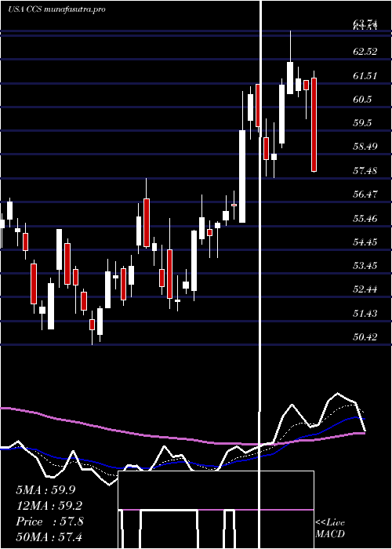Viewport: 392px width, 549px height.
Task: Click the 'USA CCS munafasutra.pro' chart title
Action: [56, 9]
